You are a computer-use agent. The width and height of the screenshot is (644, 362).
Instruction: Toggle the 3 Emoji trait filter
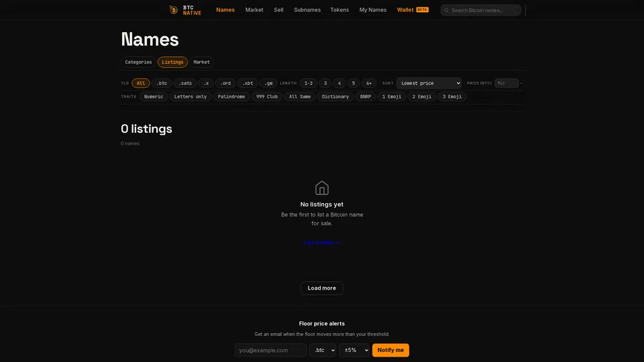[x=451, y=97]
